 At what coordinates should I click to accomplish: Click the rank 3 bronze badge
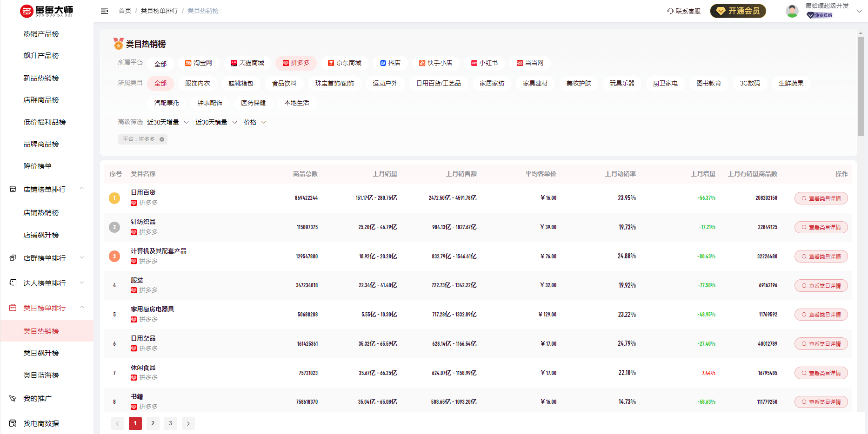(114, 256)
